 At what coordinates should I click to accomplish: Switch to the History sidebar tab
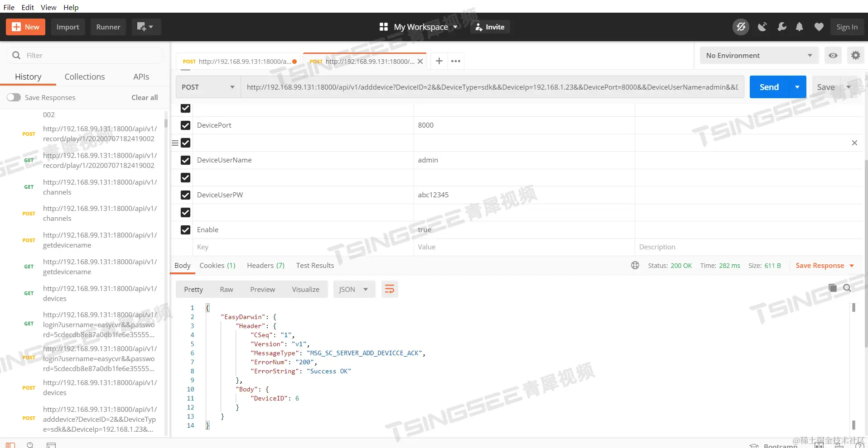click(x=28, y=77)
